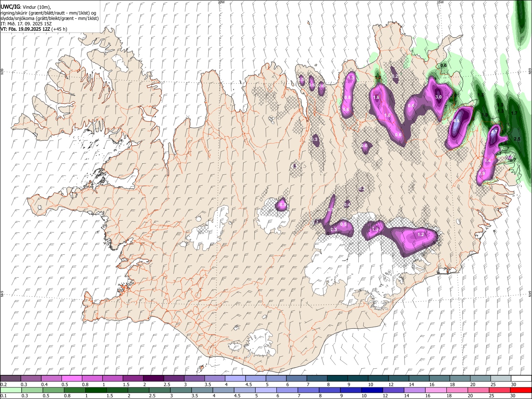Click the pale grey snow swatch between 25 and 30
The image size is (532, 399).
(x=500, y=378)
